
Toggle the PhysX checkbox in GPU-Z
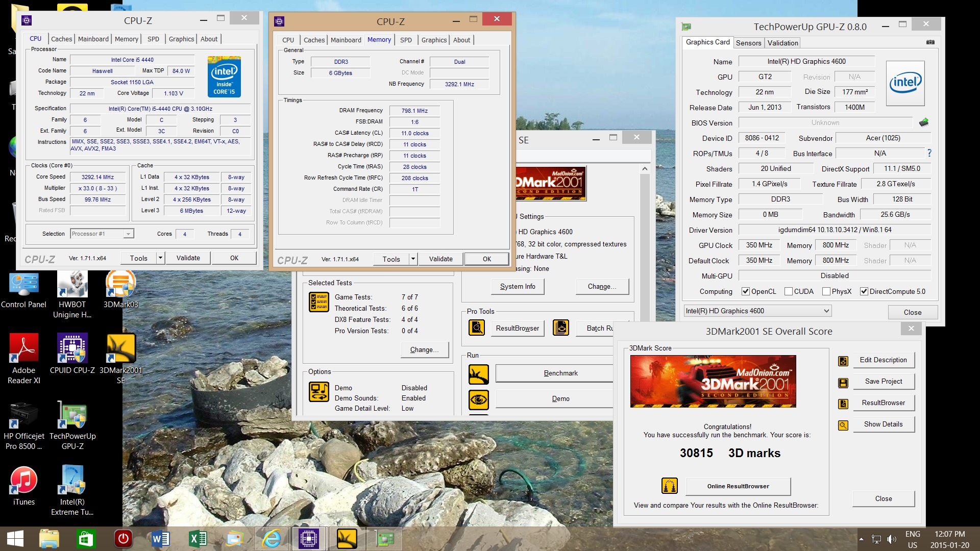pos(826,291)
